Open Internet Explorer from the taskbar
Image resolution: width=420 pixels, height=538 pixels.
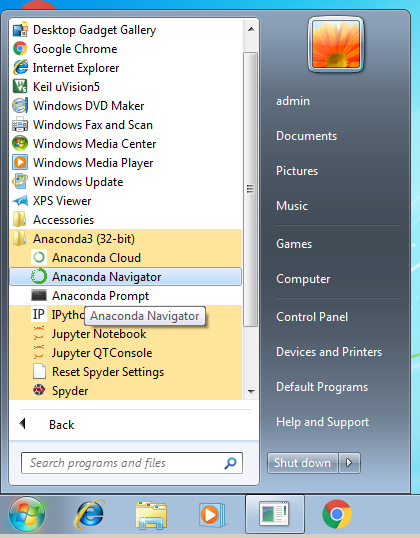point(89,514)
